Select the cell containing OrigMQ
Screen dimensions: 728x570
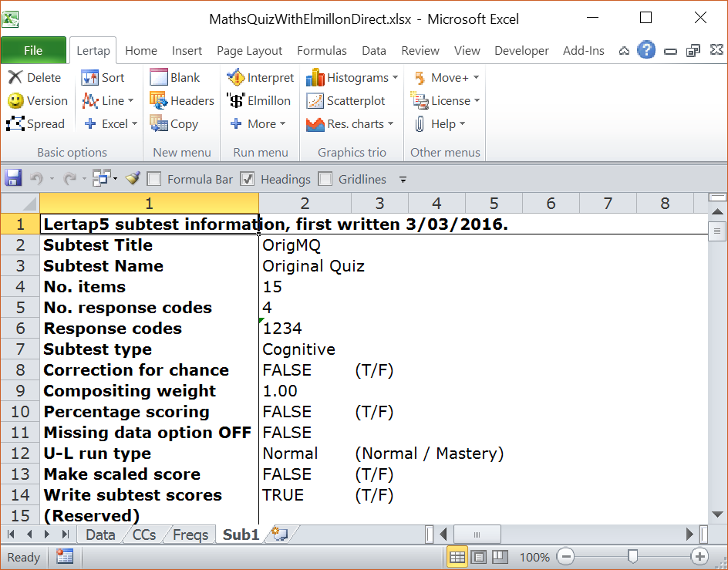[305, 245]
